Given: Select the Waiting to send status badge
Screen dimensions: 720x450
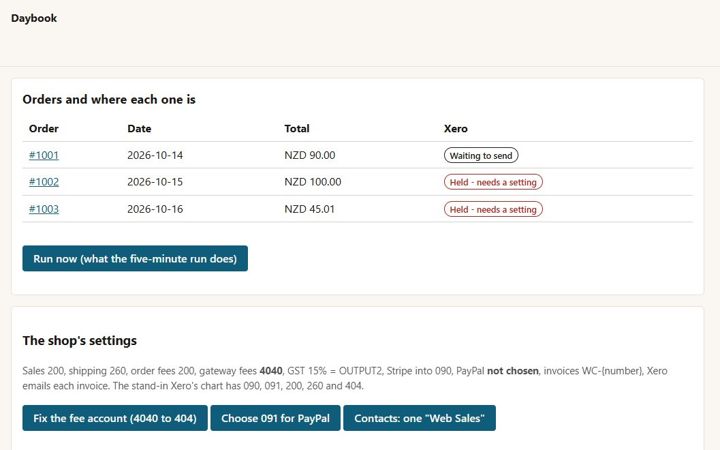Looking at the screenshot, I should click(481, 155).
